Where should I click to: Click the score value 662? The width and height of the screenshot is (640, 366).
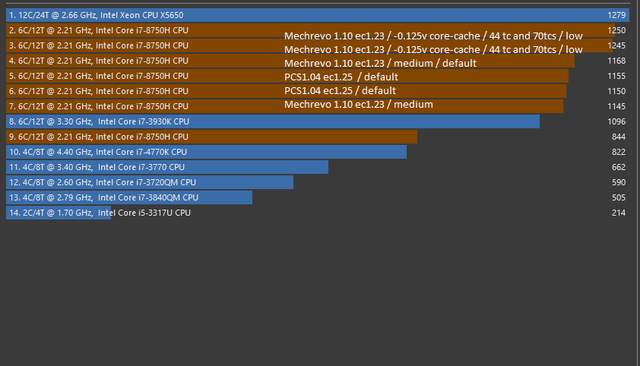pyautogui.click(x=618, y=167)
